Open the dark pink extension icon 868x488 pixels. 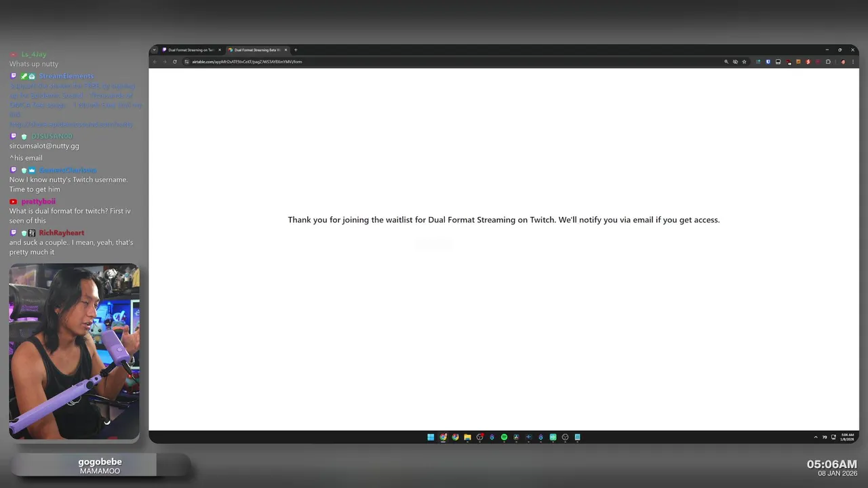818,62
